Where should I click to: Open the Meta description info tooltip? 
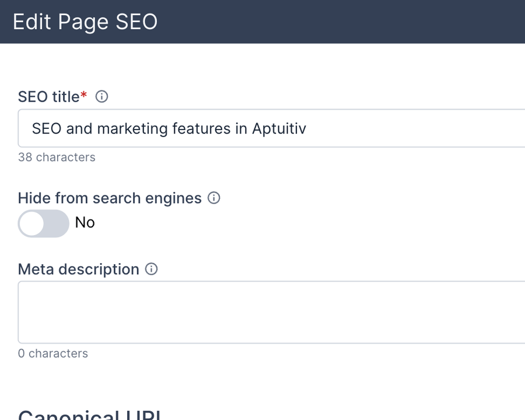(x=151, y=269)
